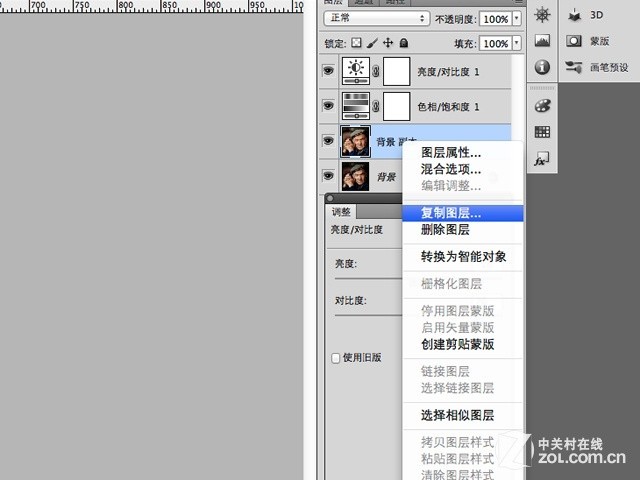
Task: Close the adjustments panel with round button
Action: coord(330,198)
